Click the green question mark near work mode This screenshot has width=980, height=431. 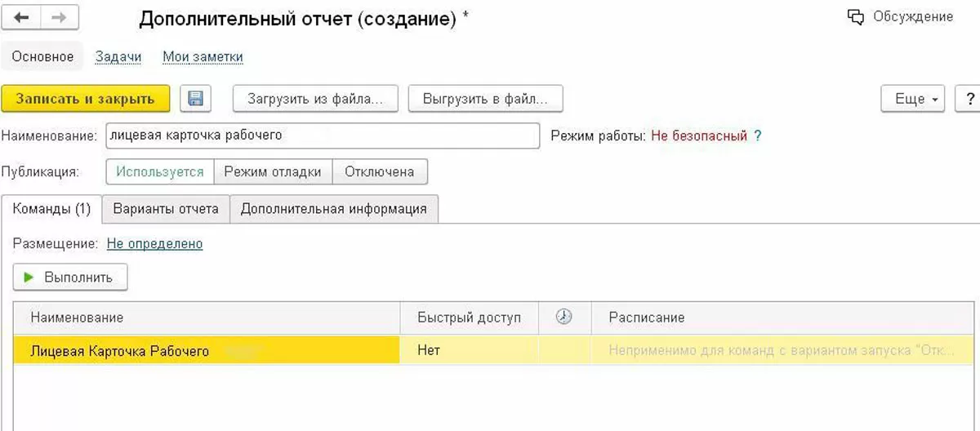(757, 136)
